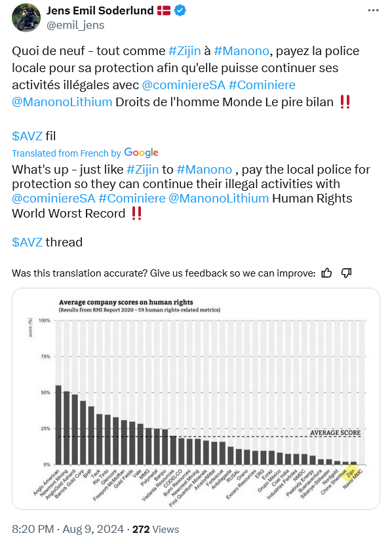Open the @emil_jens handle link
The width and height of the screenshot is (392, 544).
point(75,26)
